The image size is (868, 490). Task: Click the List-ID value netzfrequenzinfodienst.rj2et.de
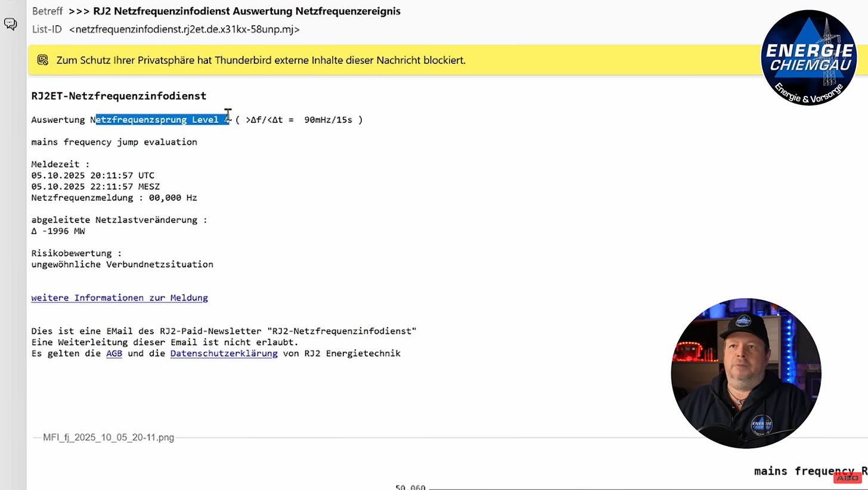click(184, 29)
